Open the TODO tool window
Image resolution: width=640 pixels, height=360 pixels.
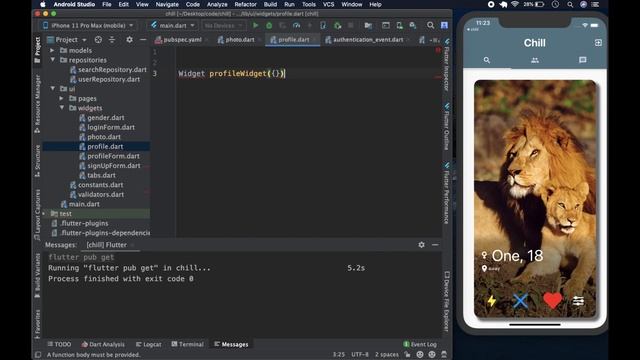click(x=59, y=344)
